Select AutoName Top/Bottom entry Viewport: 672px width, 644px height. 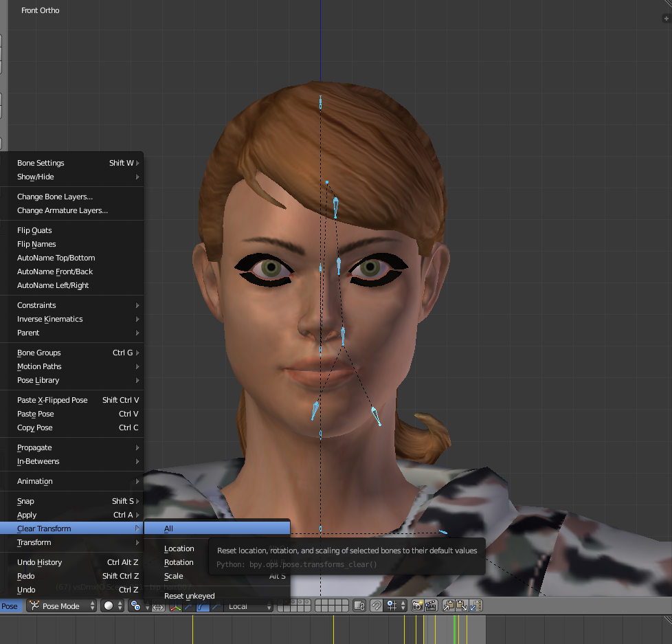click(x=71, y=258)
